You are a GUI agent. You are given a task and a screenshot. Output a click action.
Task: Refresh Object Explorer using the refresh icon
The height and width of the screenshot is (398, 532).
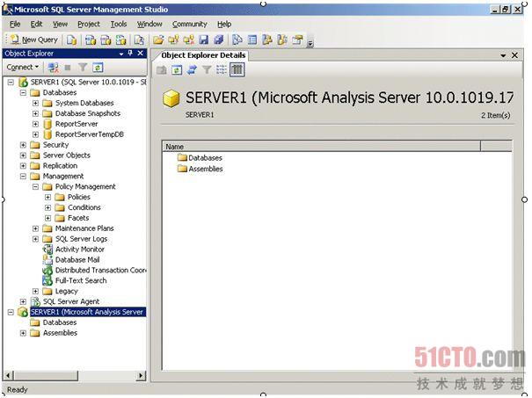pyautogui.click(x=98, y=67)
